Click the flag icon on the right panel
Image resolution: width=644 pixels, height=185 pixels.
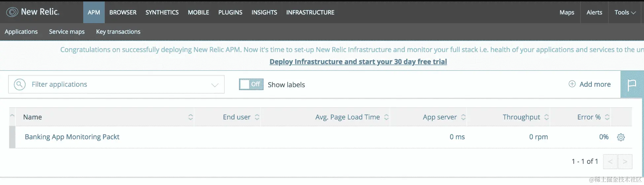(632, 85)
